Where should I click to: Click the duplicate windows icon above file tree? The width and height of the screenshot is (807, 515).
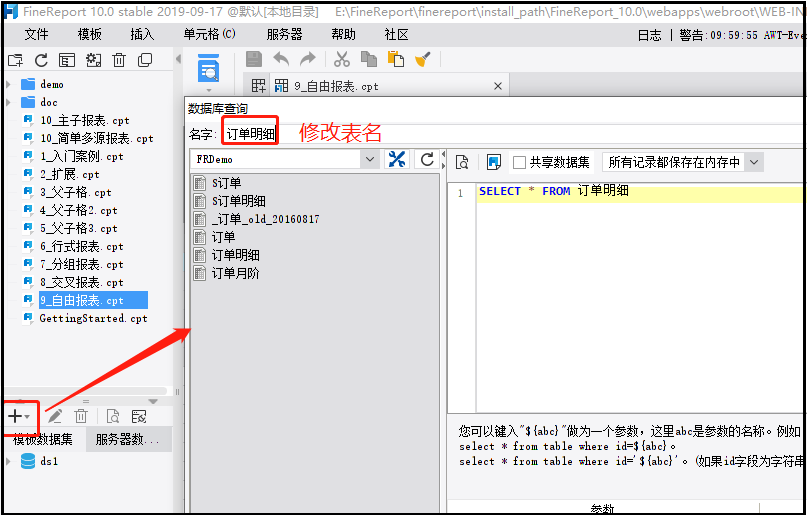(x=145, y=60)
